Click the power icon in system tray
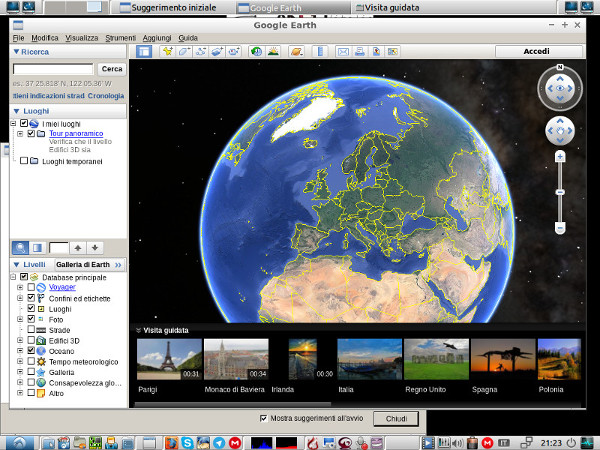600x450 pixels. [x=571, y=443]
